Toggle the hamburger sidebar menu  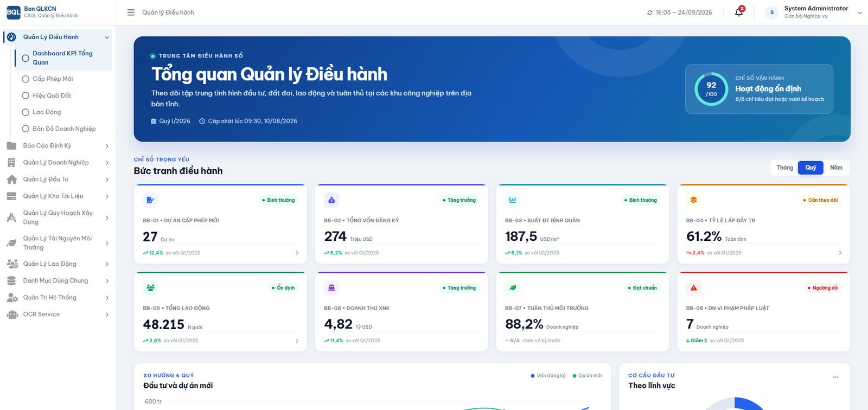pos(131,12)
